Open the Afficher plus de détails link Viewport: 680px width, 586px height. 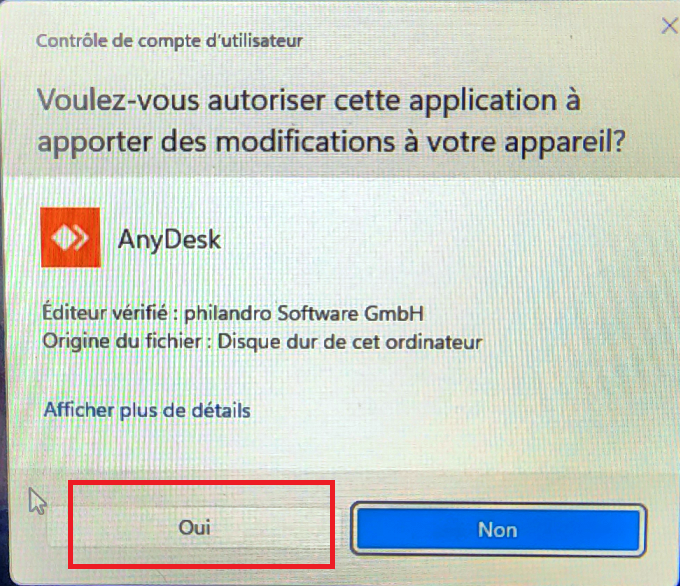[x=147, y=410]
